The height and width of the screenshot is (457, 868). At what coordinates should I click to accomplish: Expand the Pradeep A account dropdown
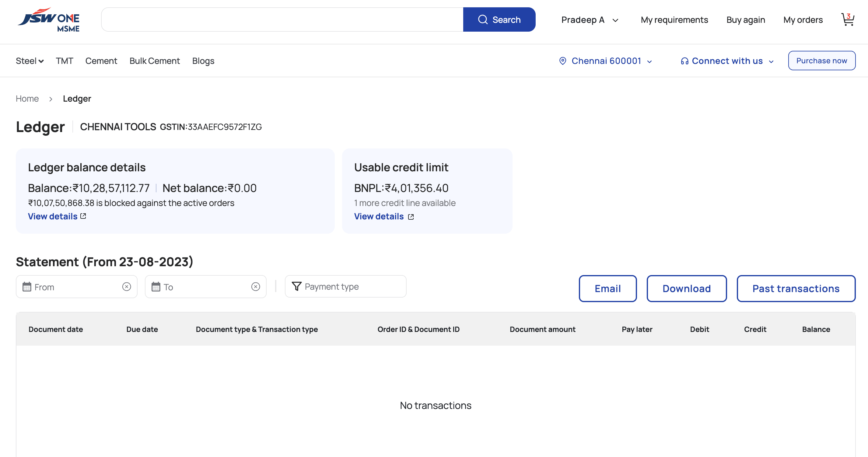tap(615, 20)
